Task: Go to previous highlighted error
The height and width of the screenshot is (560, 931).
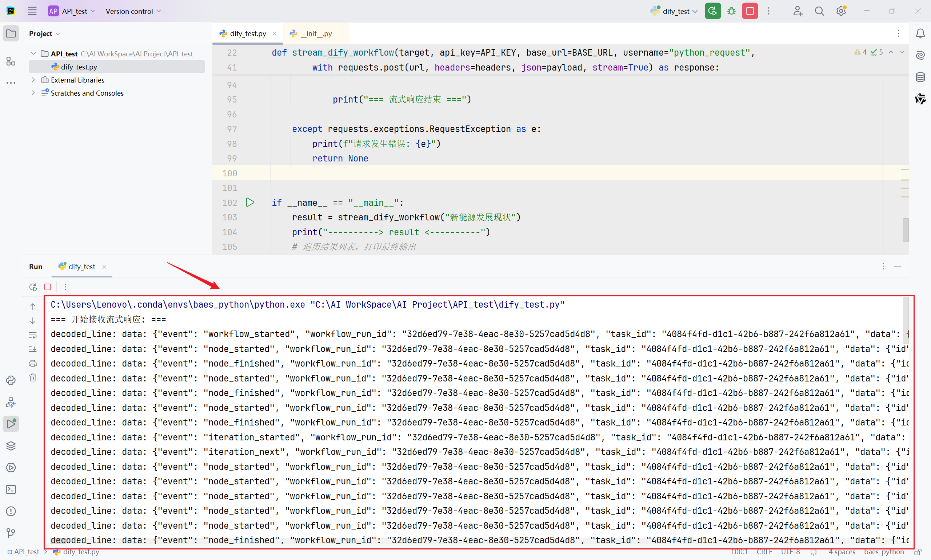Action: click(x=891, y=52)
